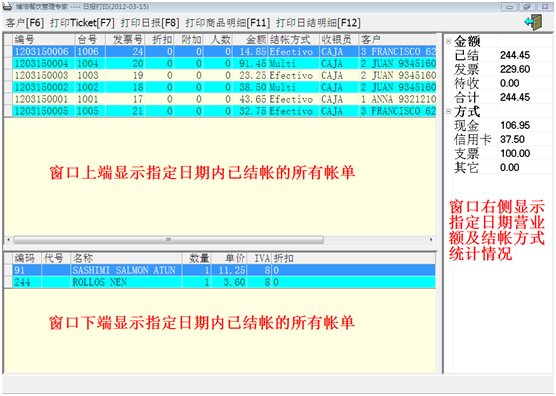This screenshot has width=556, height=396.
Task: Collapse the 金额 section expander
Action: [448, 41]
